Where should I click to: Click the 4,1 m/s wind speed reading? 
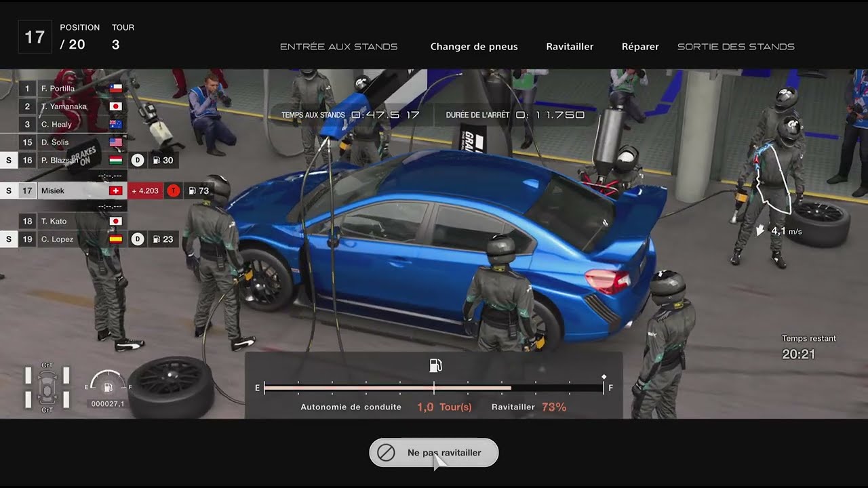[x=787, y=231]
